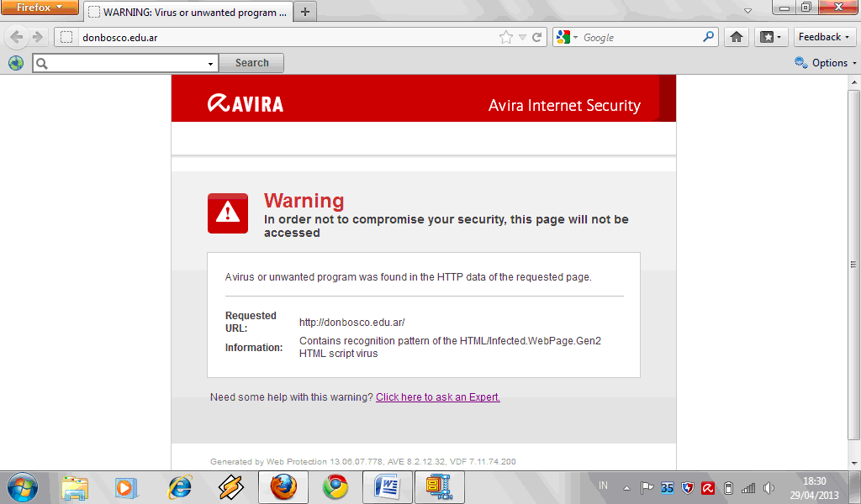The image size is (861, 504).
Task: Show the list-all-tabs dropdown arrow
Action: click(747, 11)
